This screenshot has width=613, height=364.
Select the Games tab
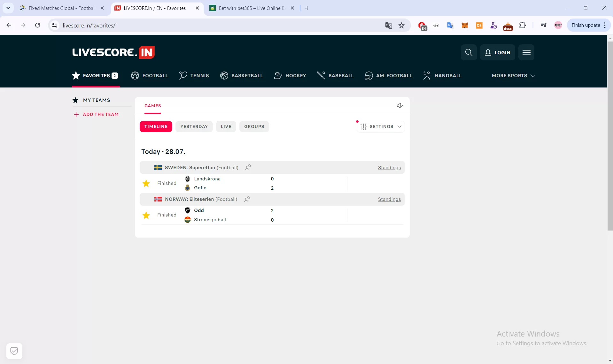coord(153,106)
